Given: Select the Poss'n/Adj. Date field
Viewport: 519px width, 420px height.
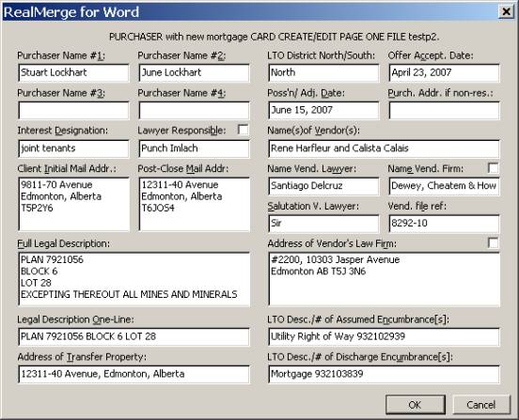Looking at the screenshot, I should pos(323,111).
